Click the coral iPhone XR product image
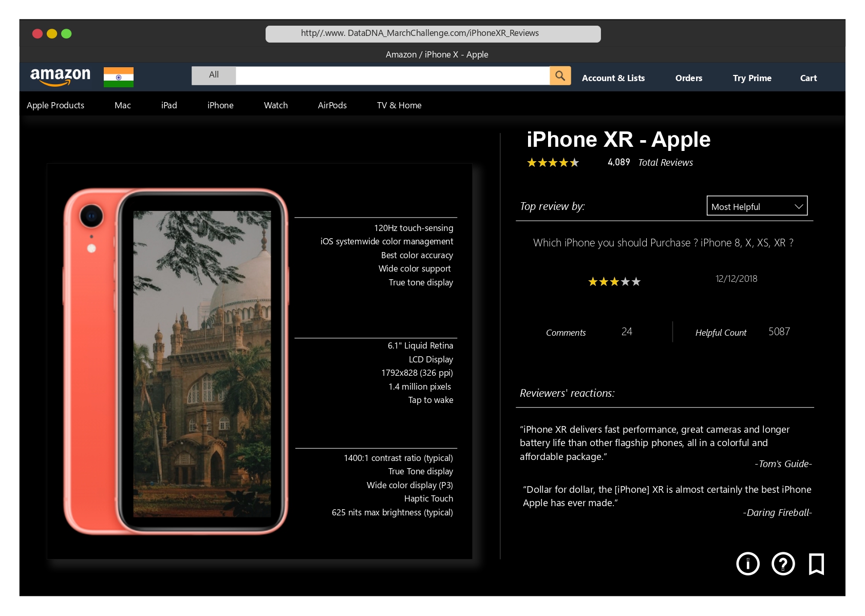 pyautogui.click(x=176, y=361)
